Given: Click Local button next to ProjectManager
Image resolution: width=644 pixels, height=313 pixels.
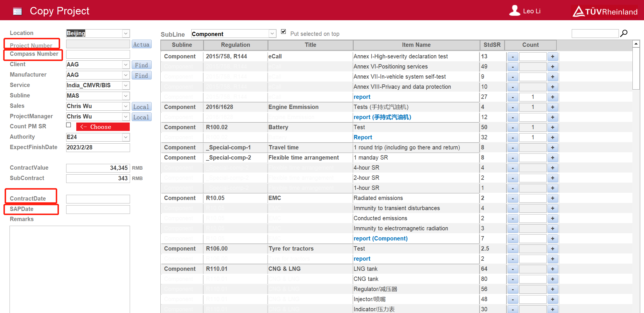Looking at the screenshot, I should (142, 117).
